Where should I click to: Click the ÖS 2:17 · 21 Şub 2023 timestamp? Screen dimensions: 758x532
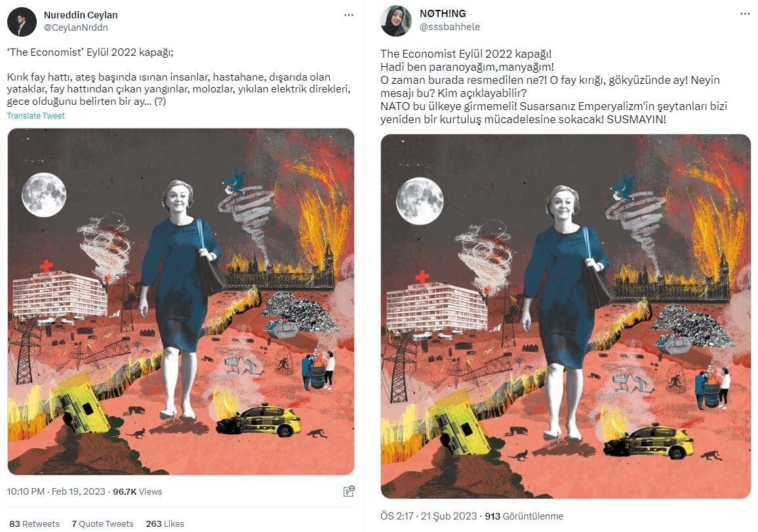(428, 516)
